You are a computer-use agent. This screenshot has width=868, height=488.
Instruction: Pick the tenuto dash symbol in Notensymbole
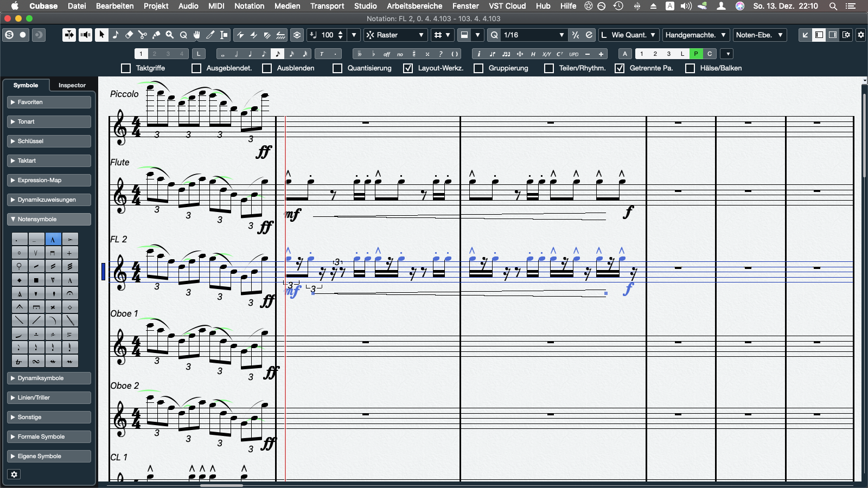(36, 239)
